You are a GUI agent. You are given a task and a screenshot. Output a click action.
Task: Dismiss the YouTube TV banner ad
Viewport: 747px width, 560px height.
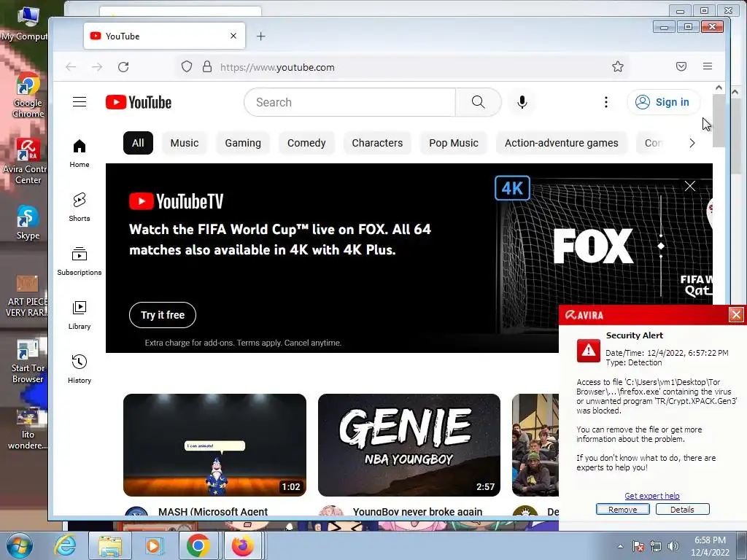690,186
